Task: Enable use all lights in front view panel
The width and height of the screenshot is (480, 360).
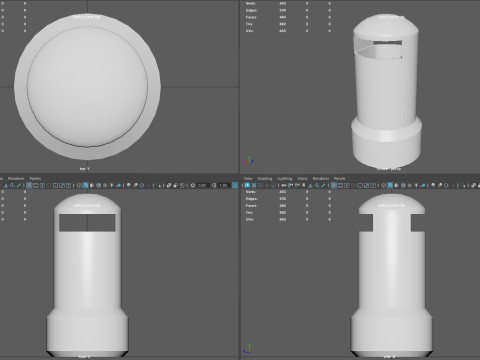Action: point(112,185)
